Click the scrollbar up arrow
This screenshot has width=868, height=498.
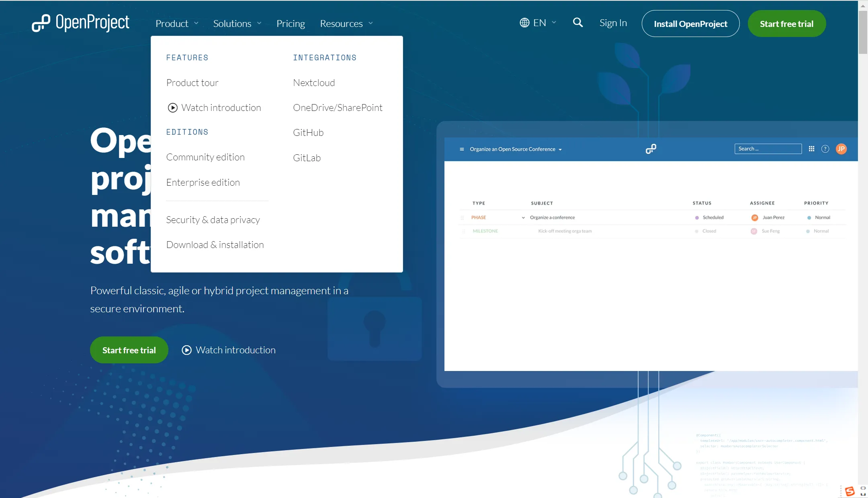(863, 6)
